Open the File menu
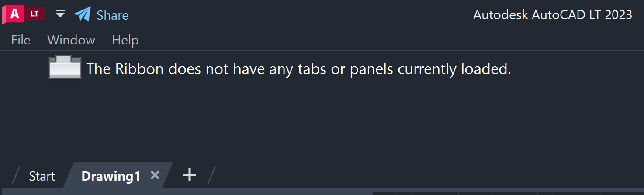The height and width of the screenshot is (195, 644). [x=21, y=40]
